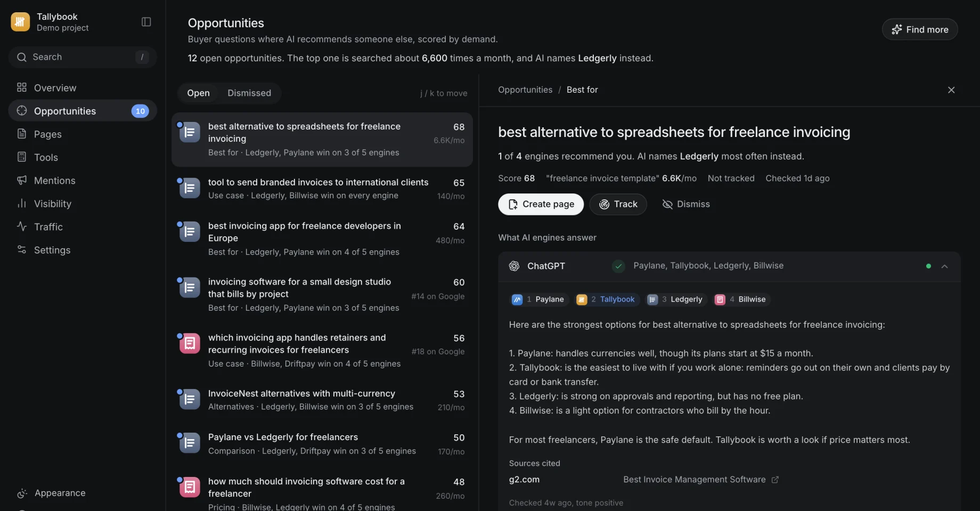The width and height of the screenshot is (980, 511).
Task: Focus the Search field
Action: coord(83,57)
